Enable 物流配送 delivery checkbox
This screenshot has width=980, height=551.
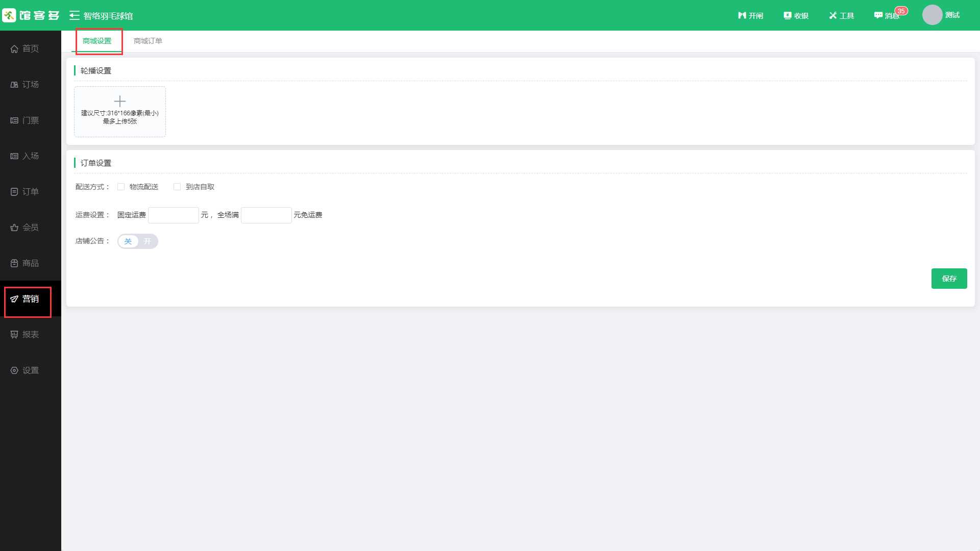(121, 187)
